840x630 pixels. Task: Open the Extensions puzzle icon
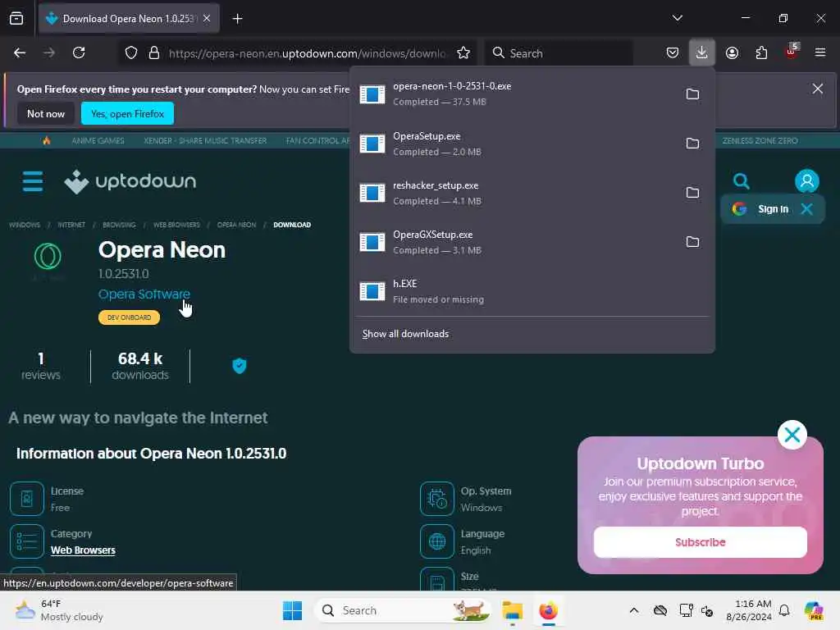point(761,52)
